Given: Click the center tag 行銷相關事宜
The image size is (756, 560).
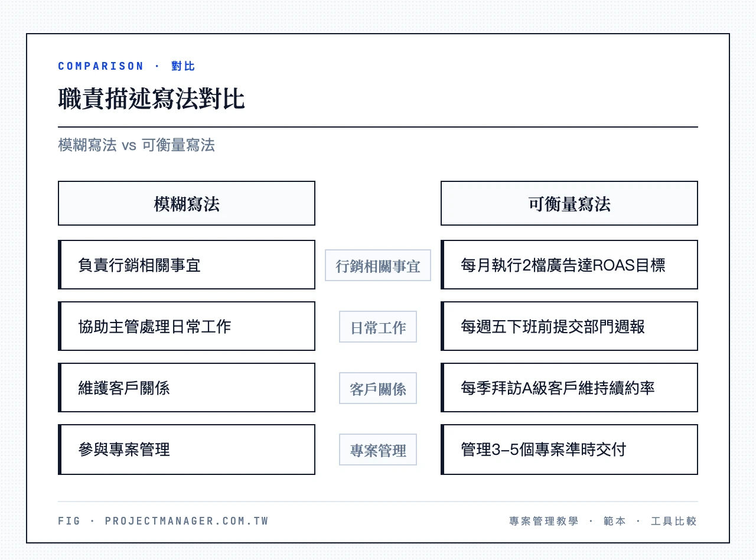Looking at the screenshot, I should click(x=378, y=265).
